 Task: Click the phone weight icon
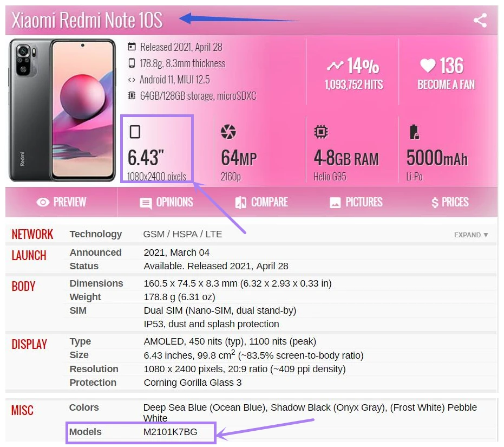pos(132,63)
